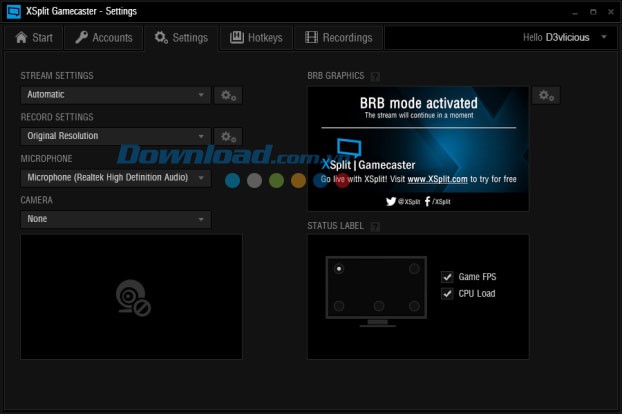Maximize the XSplit Gamecaster window
This screenshot has width=622, height=414.
593,12
